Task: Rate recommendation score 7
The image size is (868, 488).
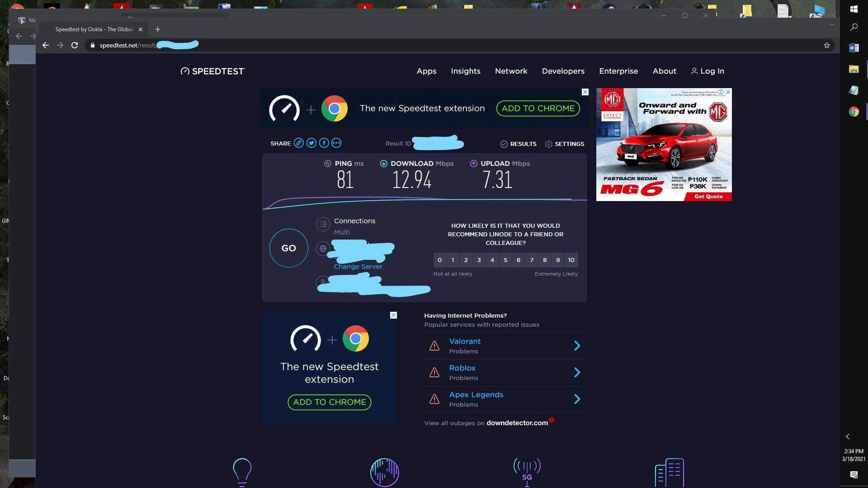Action: point(532,260)
